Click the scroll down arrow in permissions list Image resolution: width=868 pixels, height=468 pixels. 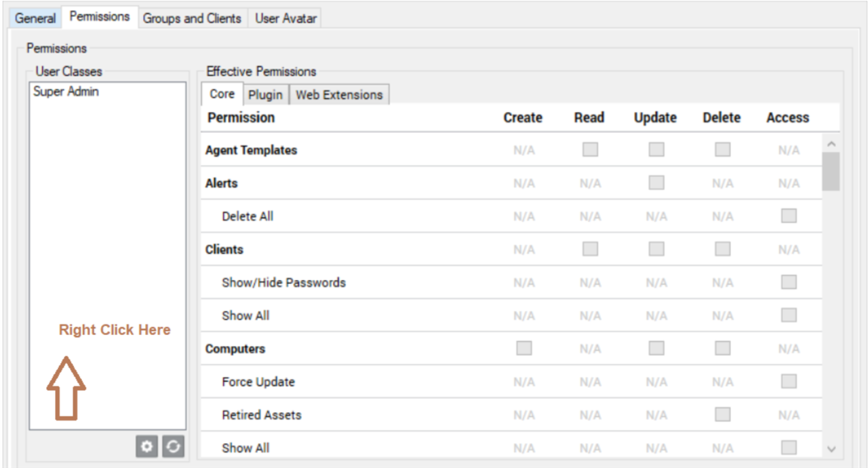[832, 449]
